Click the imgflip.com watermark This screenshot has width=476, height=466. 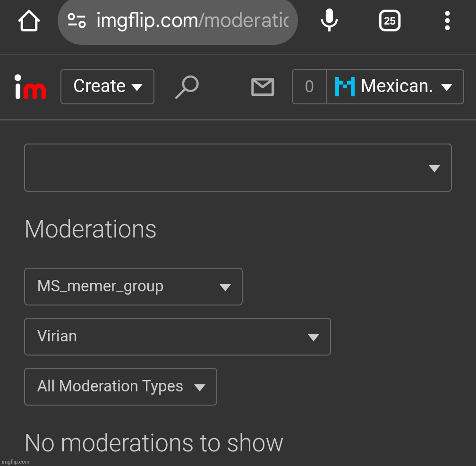(15, 462)
